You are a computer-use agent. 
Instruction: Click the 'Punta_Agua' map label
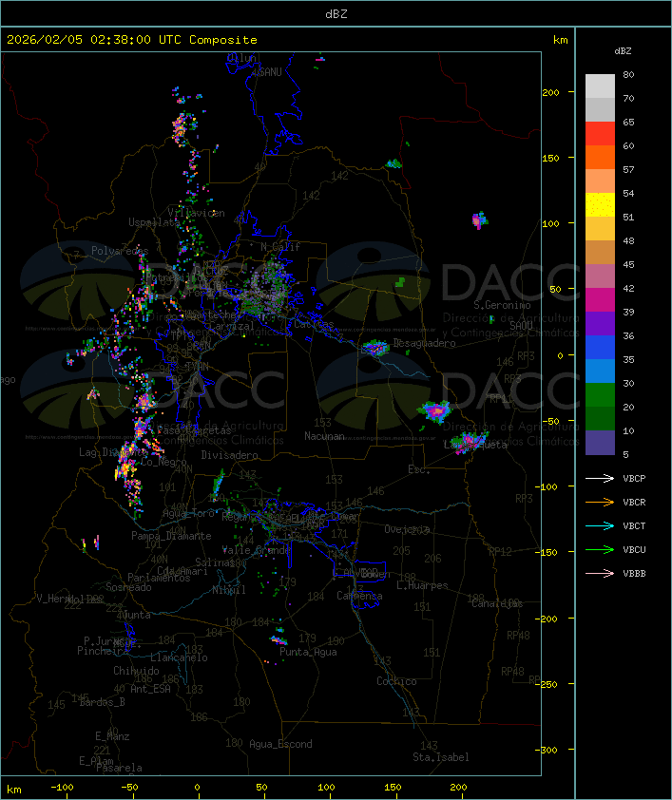tap(308, 652)
